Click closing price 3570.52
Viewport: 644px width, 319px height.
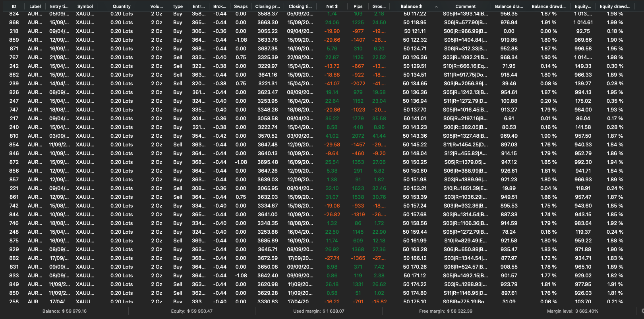(267, 136)
